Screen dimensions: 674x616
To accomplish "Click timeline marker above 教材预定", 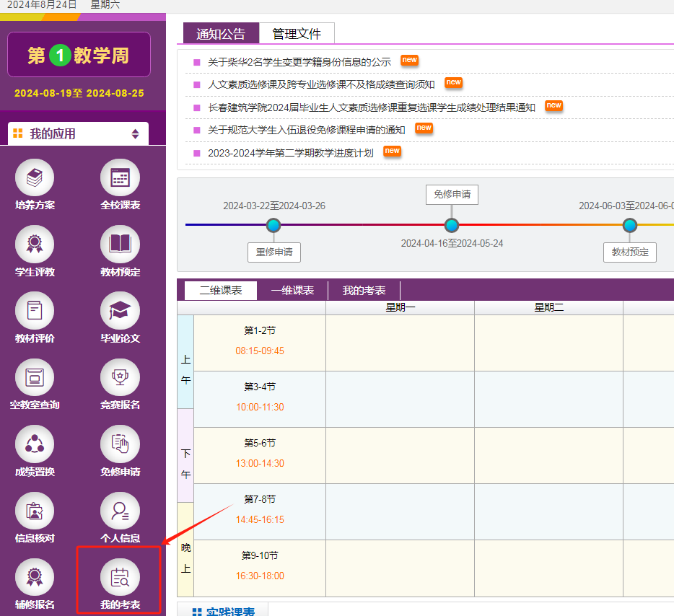I will (x=630, y=225).
